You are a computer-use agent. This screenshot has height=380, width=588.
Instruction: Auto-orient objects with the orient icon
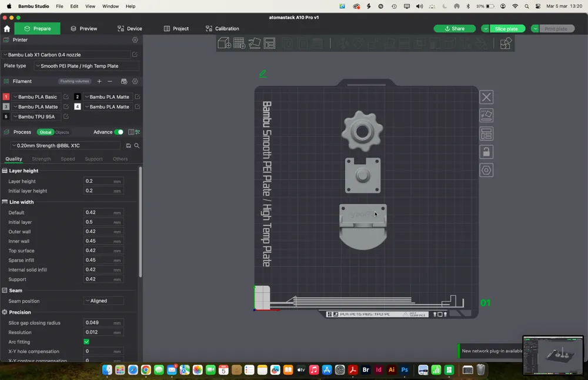pos(255,43)
